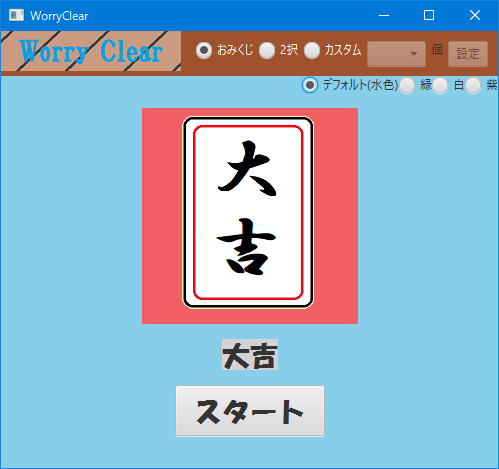Click the 個 unit label
Viewport: 499px width, 469px height.
[x=437, y=50]
